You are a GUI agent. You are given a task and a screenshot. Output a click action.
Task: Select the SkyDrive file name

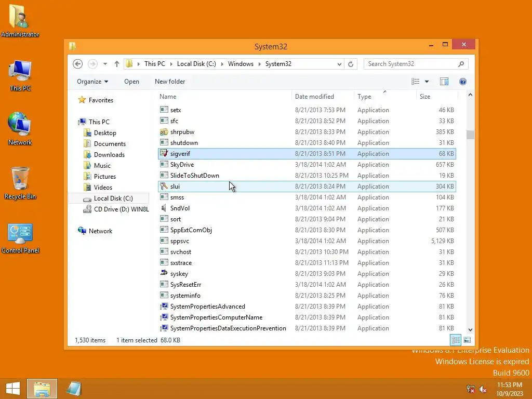coord(182,165)
